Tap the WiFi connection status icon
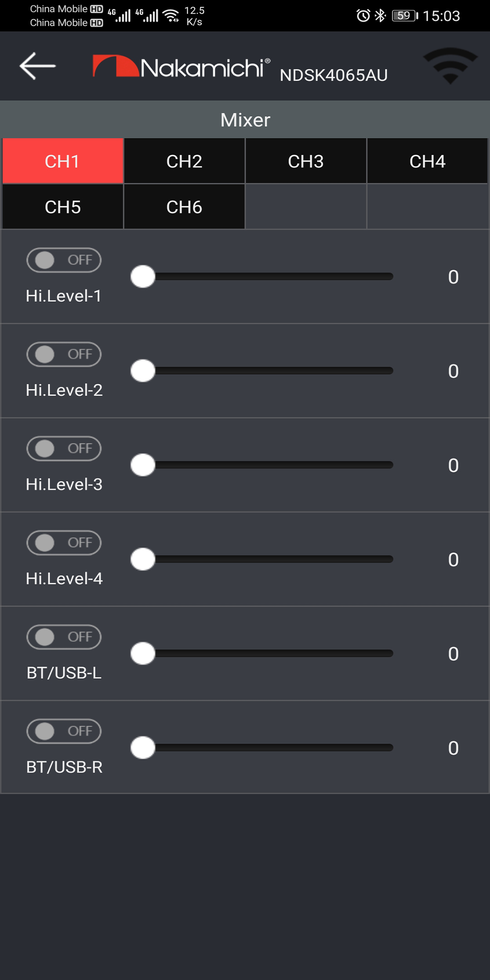Viewport: 490px width, 980px height. coord(450,66)
